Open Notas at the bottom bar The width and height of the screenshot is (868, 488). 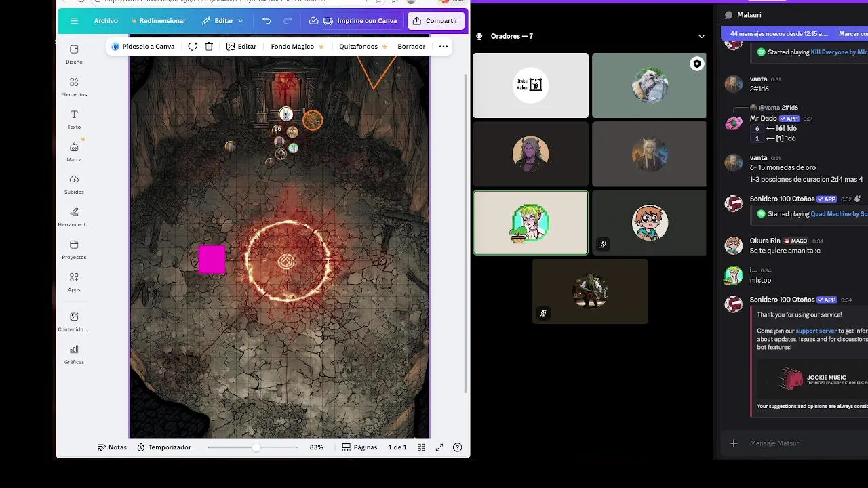pyautogui.click(x=112, y=447)
